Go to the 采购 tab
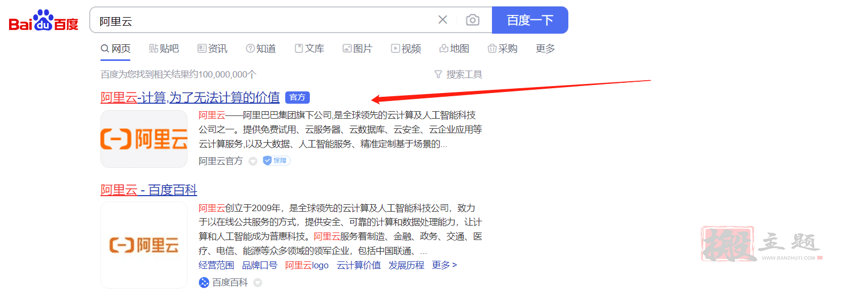The height and width of the screenshot is (302, 868). 503,49
